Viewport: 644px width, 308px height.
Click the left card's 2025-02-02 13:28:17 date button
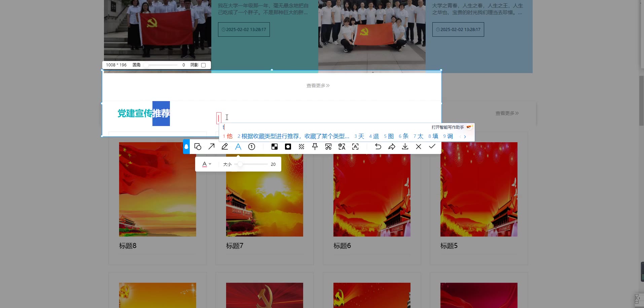pyautogui.click(x=244, y=30)
